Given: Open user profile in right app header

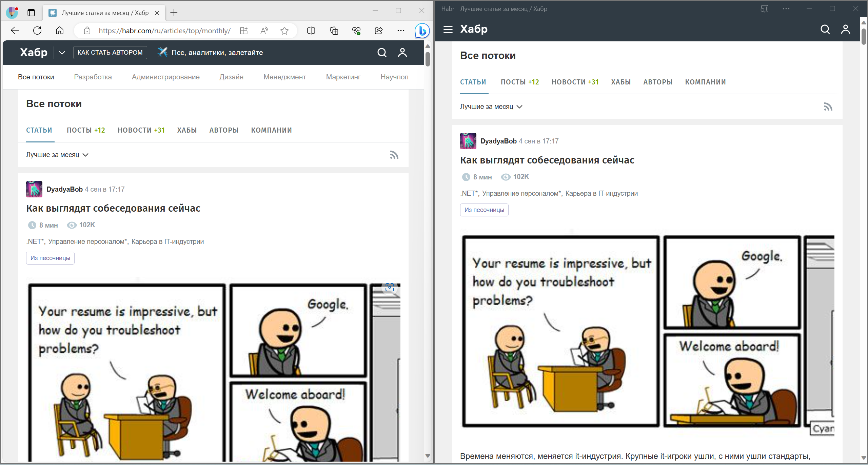Looking at the screenshot, I should 846,29.
